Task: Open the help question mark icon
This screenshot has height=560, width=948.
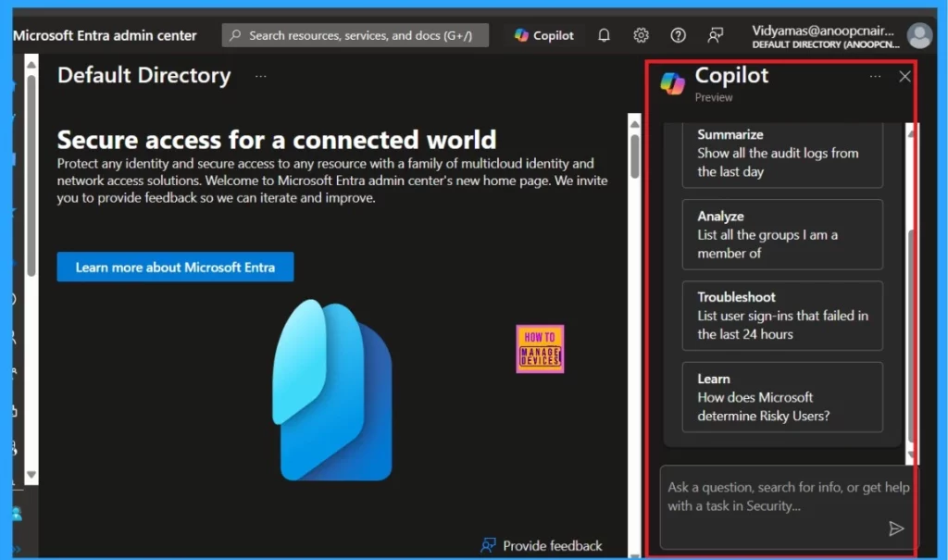Action: click(678, 36)
